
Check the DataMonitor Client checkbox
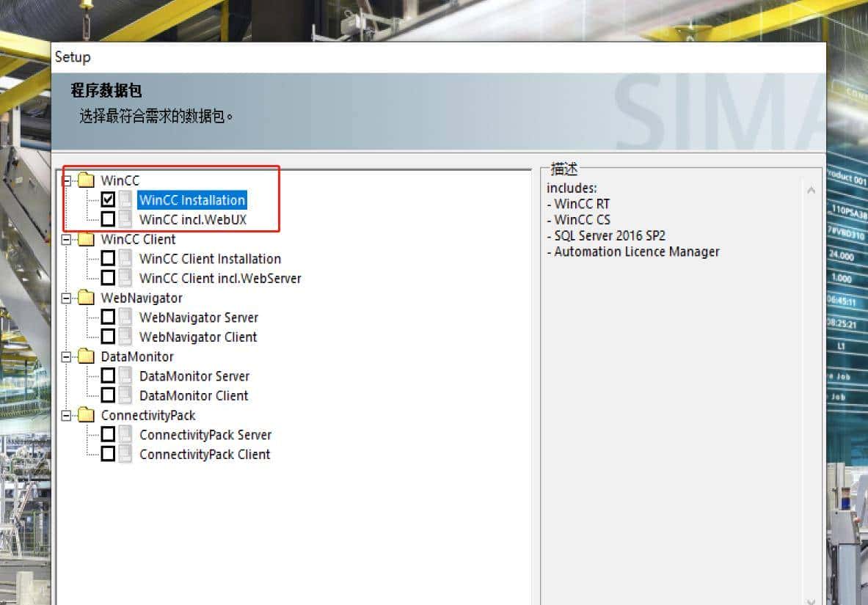109,395
